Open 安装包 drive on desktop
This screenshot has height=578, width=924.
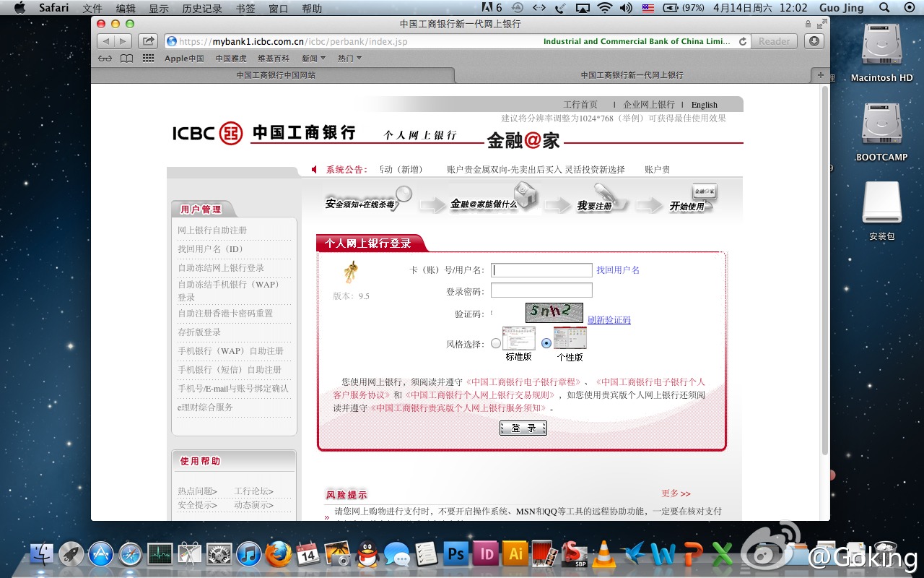pos(882,211)
